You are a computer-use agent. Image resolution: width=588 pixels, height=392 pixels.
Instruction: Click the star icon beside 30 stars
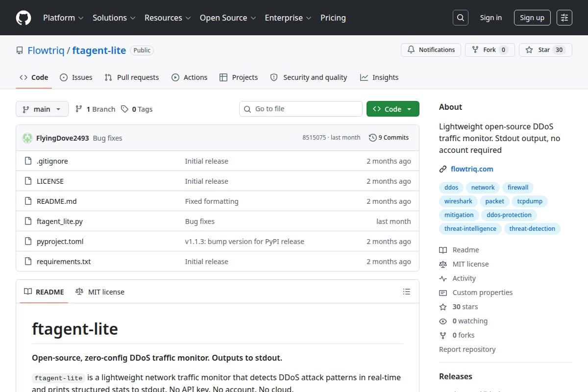[x=443, y=307]
